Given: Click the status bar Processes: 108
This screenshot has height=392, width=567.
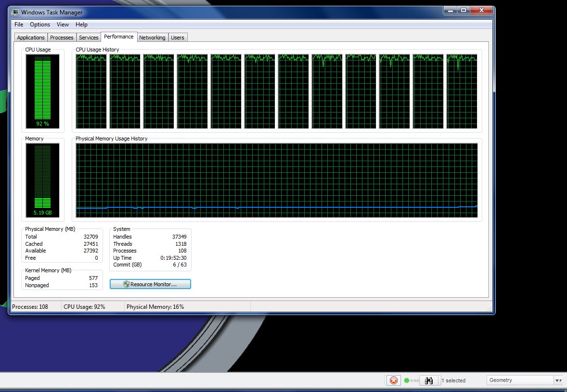Looking at the screenshot, I should pyautogui.click(x=30, y=307).
